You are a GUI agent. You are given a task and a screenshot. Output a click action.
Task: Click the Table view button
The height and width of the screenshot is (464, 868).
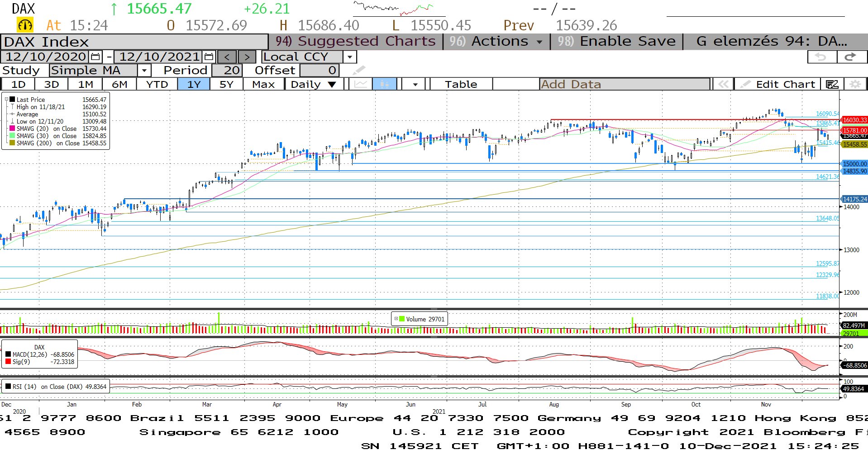point(461,84)
